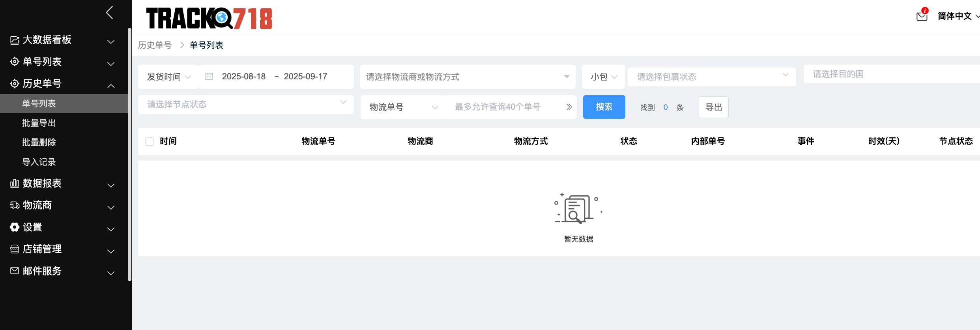Open the 请选择节点状态 node status dropdown
980x330 pixels.
click(245, 104)
